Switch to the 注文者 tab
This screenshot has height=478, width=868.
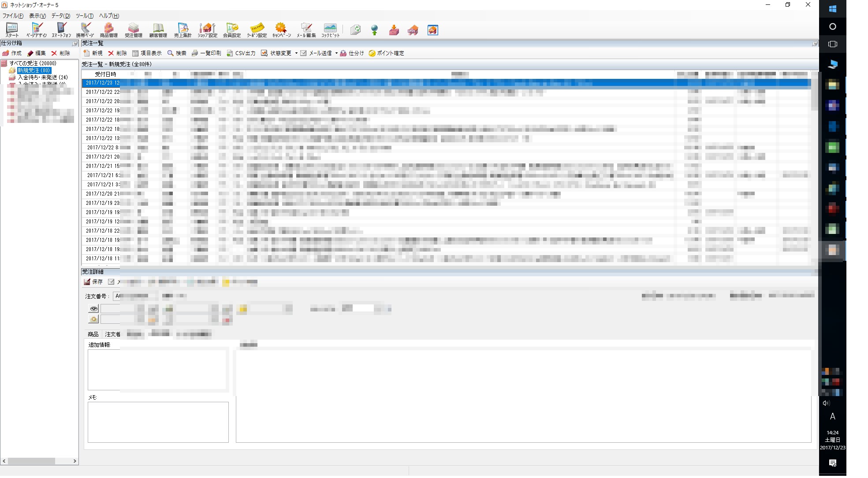point(112,334)
